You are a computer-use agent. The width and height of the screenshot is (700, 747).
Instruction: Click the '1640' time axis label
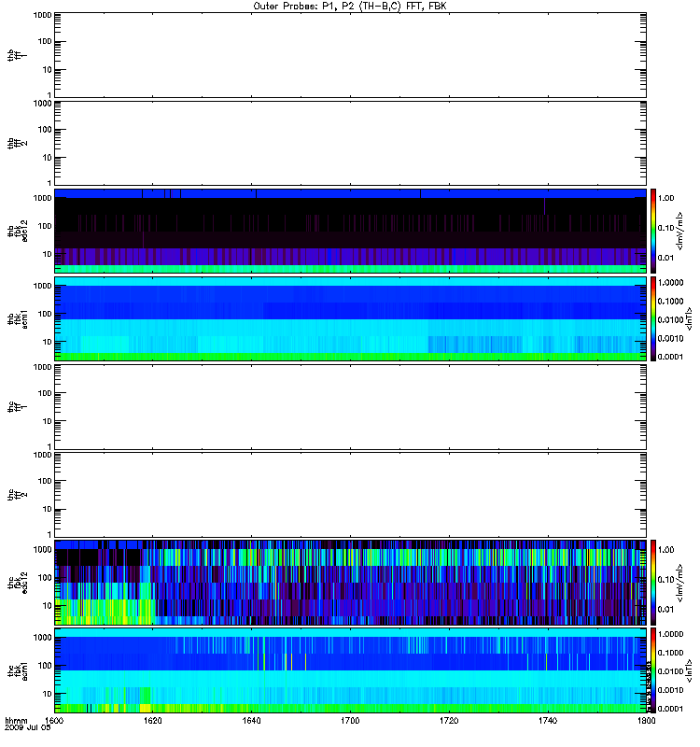point(251,721)
